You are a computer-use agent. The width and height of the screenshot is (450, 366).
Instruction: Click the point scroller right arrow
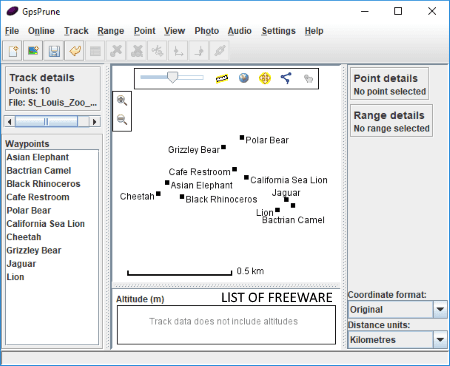coord(95,122)
